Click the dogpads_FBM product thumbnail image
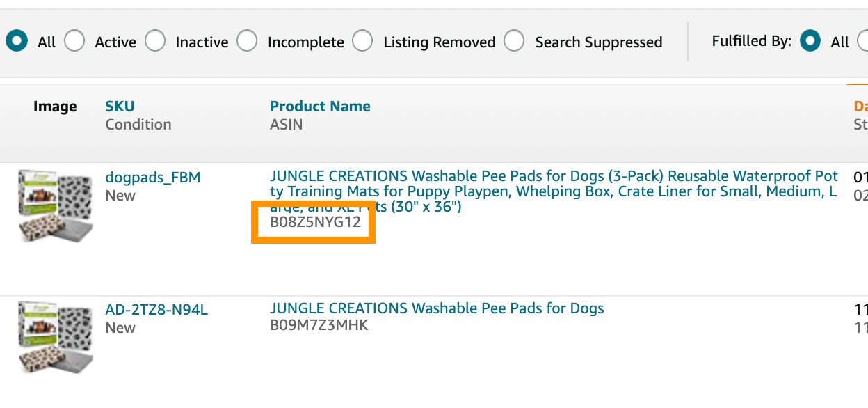Image resolution: width=868 pixels, height=408 pixels. coord(55,206)
